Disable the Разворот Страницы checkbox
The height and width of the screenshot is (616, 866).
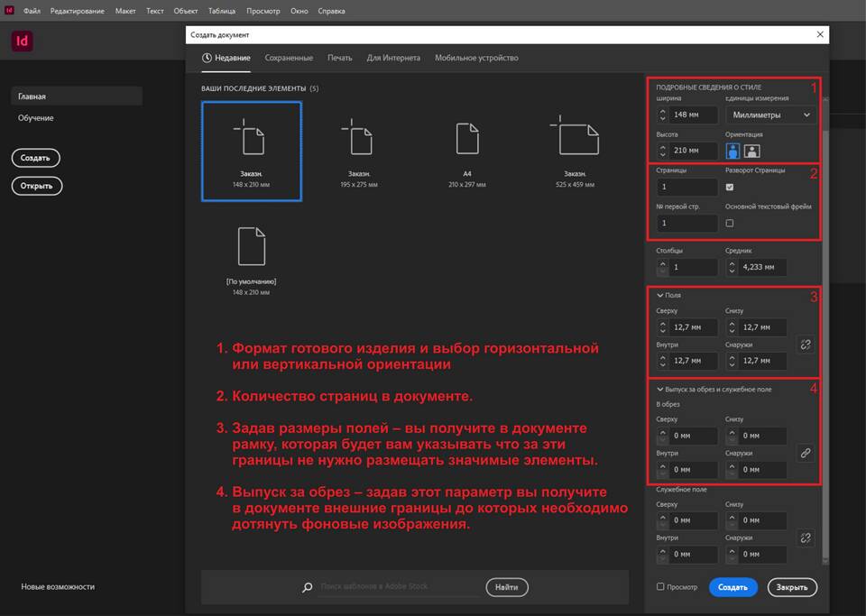(x=730, y=188)
